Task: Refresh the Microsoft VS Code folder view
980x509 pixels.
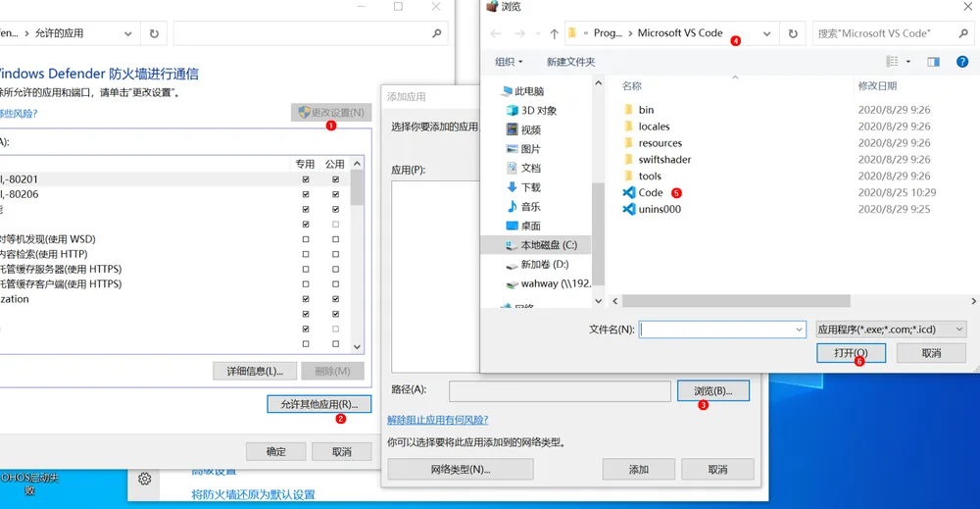Action: (793, 33)
